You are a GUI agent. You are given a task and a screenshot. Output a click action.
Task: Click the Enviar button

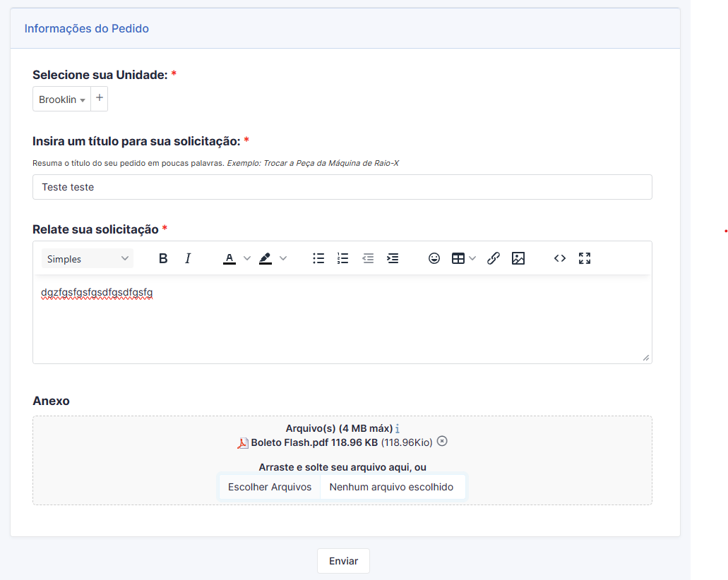pos(343,560)
